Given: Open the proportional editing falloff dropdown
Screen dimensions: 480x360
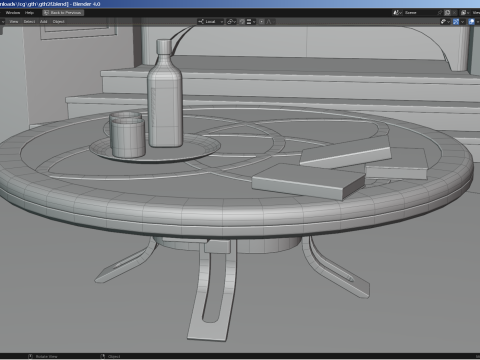Looking at the screenshot, I should (x=269, y=22).
